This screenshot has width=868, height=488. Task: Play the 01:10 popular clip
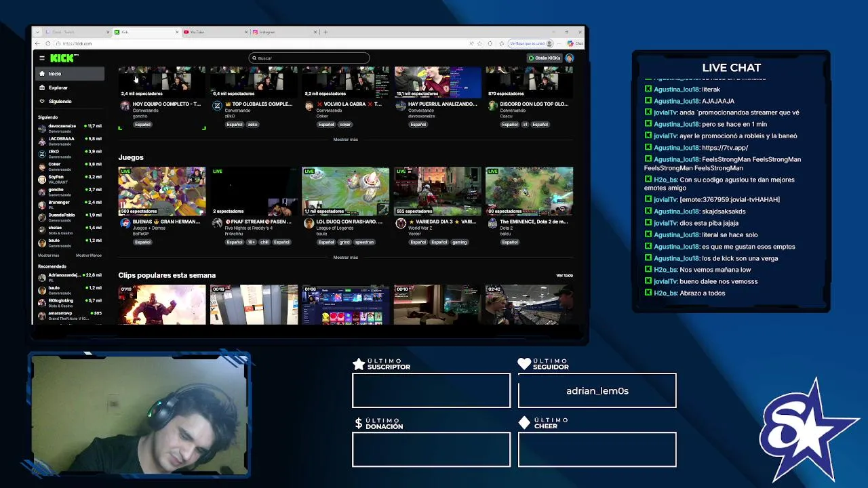pyautogui.click(x=162, y=305)
